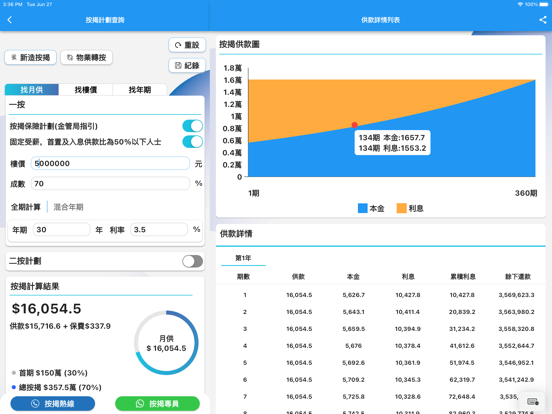Click the 10,411.4 interest cell in row 2
The width and height of the screenshot is (552, 414).
[x=408, y=312]
